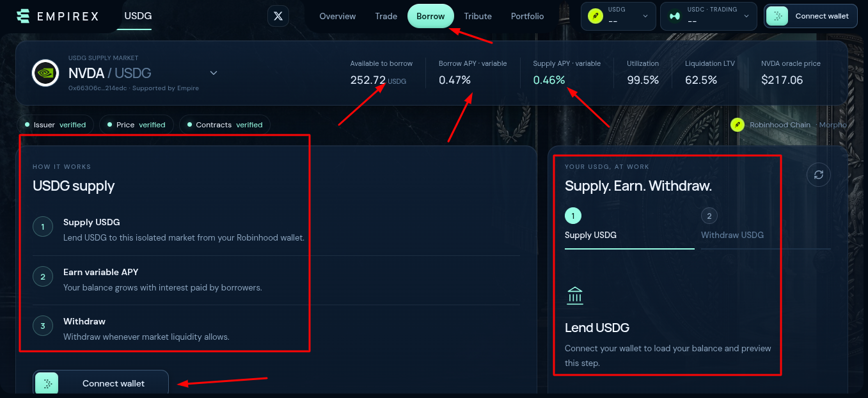Click the 99.5% Utilization value
Screen dimensions: 868x398
643,80
